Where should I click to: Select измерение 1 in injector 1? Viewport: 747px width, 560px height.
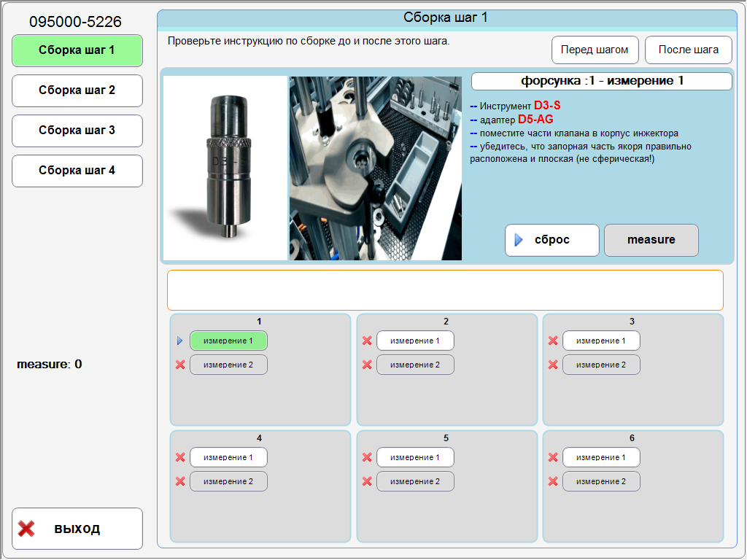click(228, 341)
